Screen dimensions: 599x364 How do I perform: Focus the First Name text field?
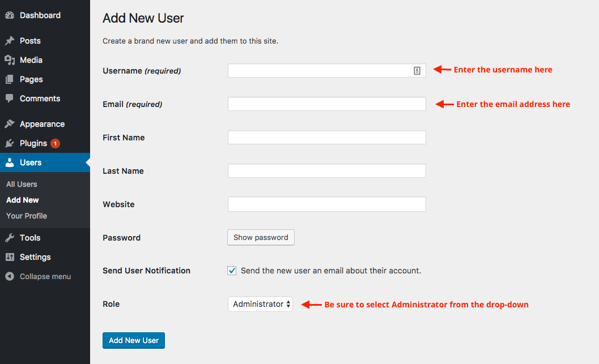click(326, 138)
